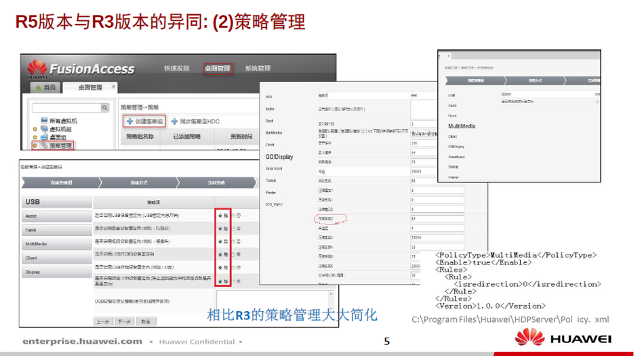Viewport: 644px width, 356px height.
Task: Click the 桌面组 icon in the tree
Action: [43, 137]
